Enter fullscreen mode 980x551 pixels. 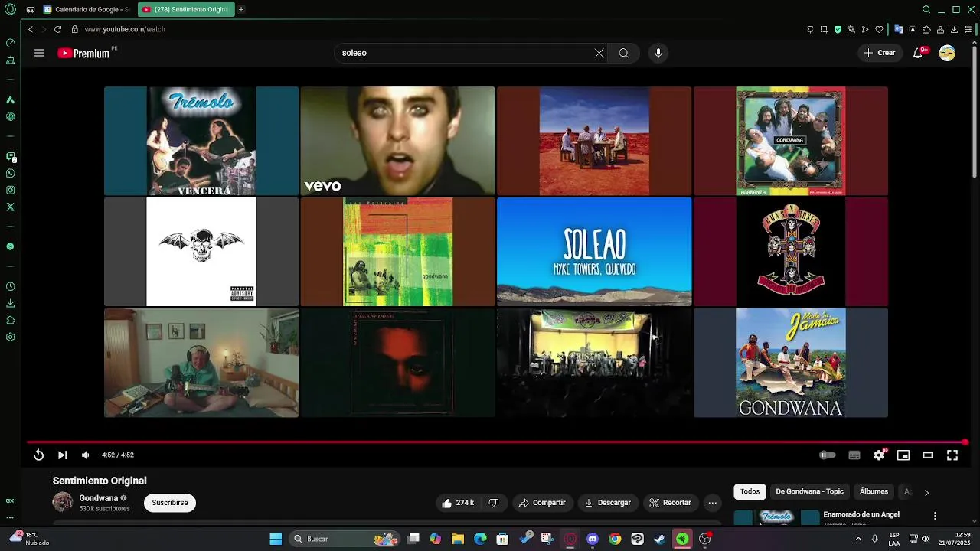952,455
